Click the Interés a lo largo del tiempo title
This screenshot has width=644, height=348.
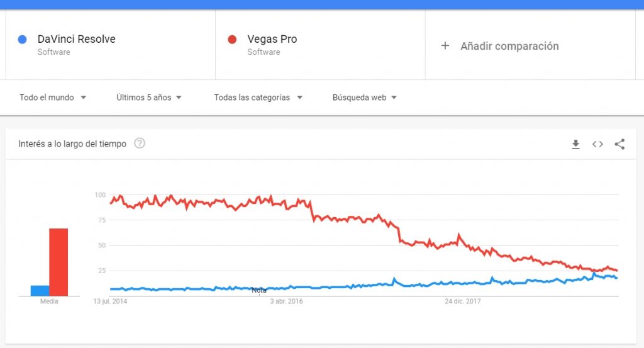pos(72,144)
